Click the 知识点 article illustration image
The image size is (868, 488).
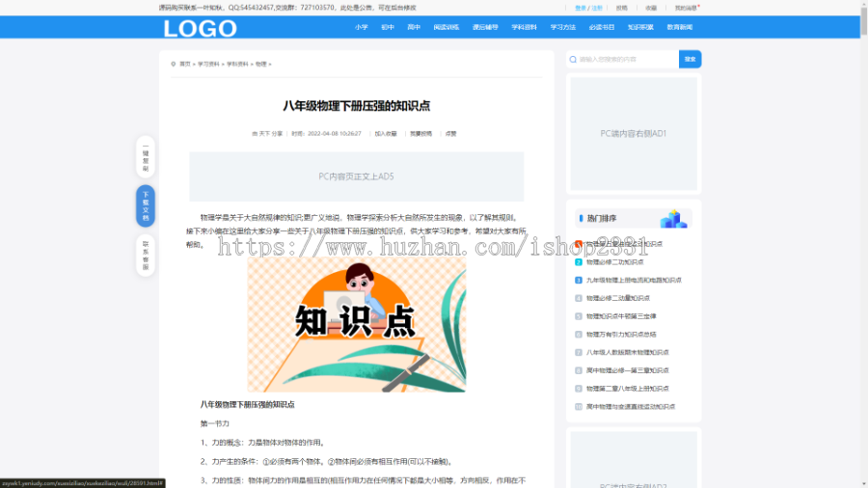point(357,325)
